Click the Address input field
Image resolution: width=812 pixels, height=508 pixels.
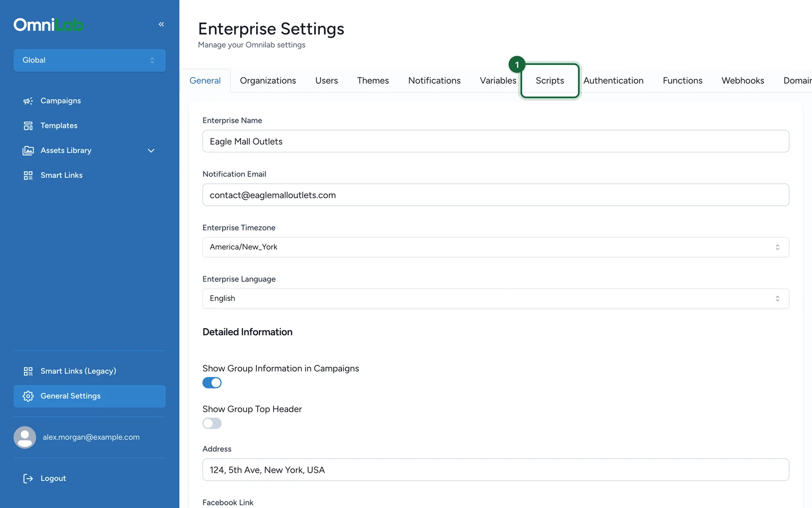point(495,470)
